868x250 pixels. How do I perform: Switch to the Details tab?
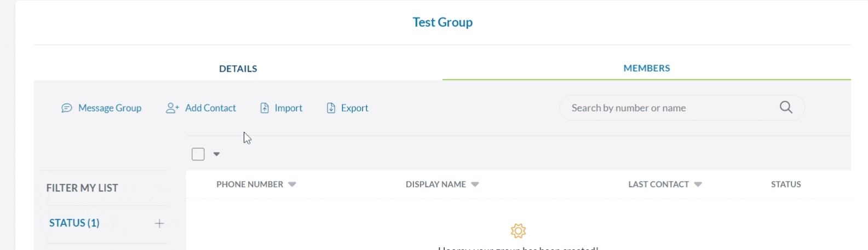tap(238, 68)
